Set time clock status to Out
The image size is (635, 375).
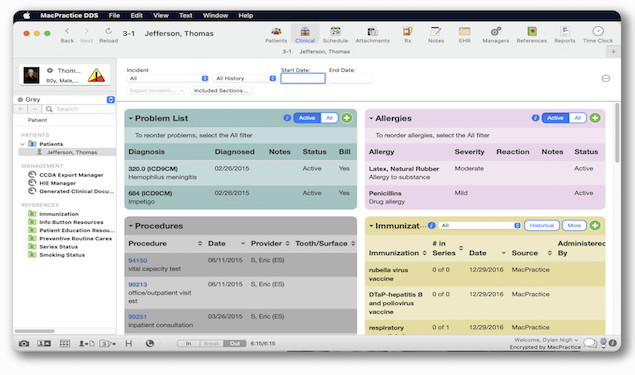point(234,343)
